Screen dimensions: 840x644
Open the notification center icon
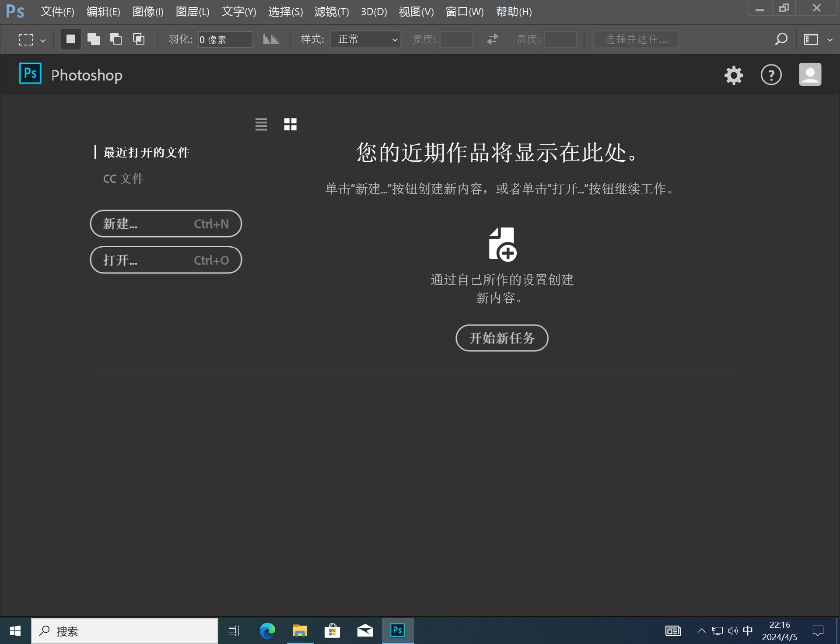coord(818,631)
